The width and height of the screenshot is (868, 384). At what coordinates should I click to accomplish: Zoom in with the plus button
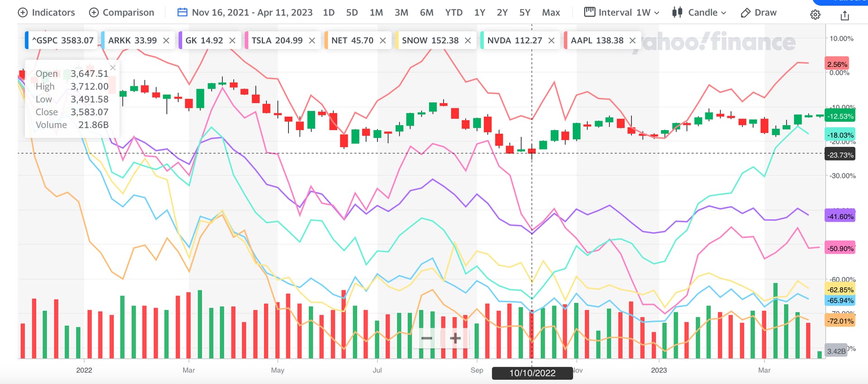455,338
